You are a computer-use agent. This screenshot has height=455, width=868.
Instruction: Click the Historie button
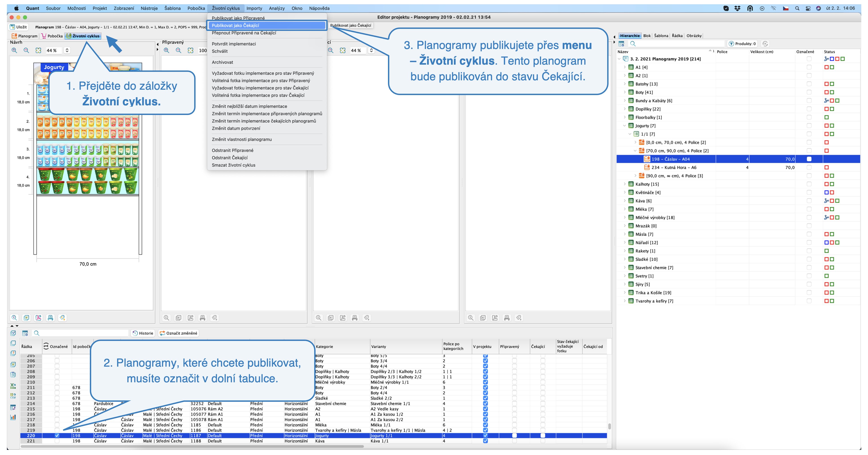143,333
